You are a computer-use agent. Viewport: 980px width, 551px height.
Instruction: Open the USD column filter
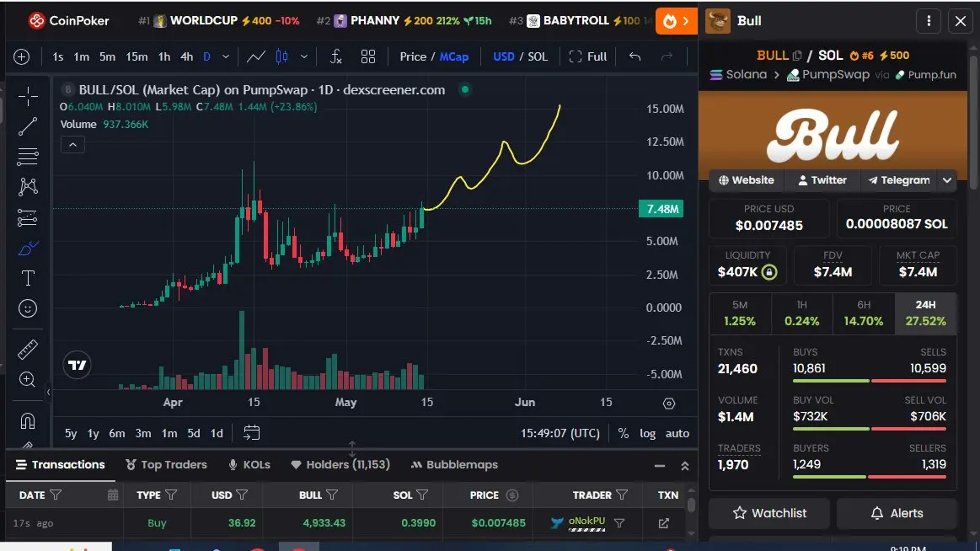pos(243,495)
